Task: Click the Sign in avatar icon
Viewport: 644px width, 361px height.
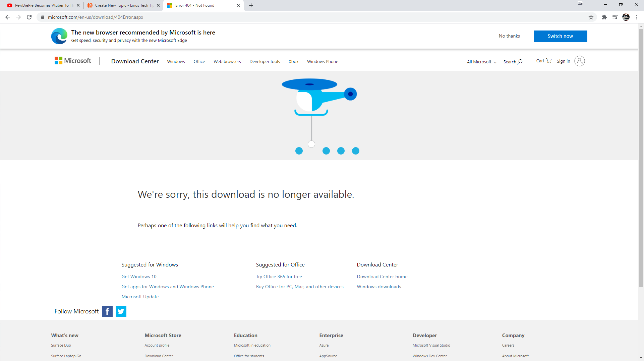Action: [579, 61]
